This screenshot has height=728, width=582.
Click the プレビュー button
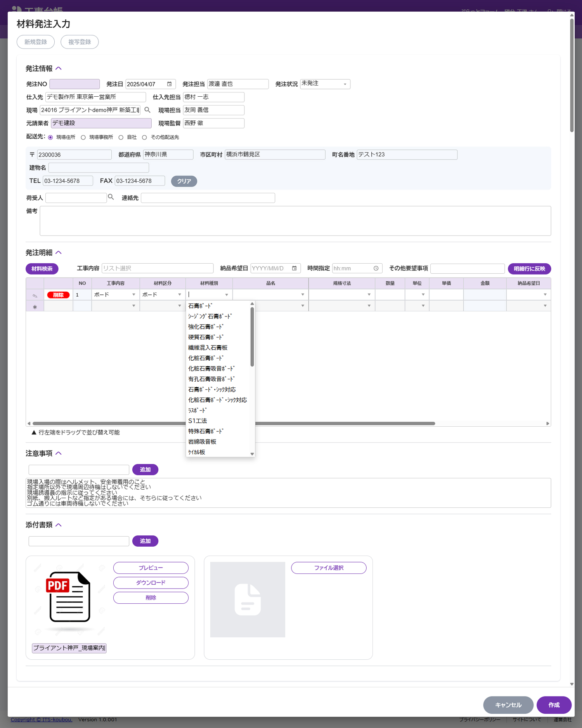[151, 568]
